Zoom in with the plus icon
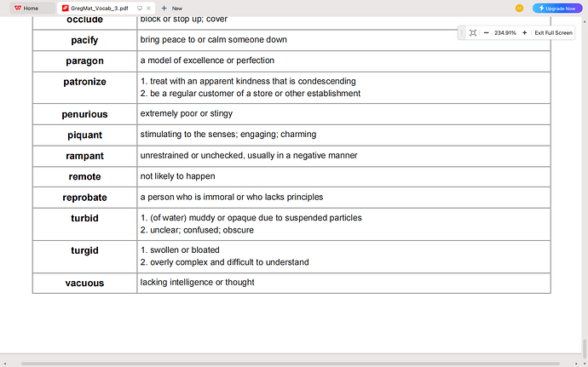Screen dimensions: 588x367 click(x=524, y=32)
